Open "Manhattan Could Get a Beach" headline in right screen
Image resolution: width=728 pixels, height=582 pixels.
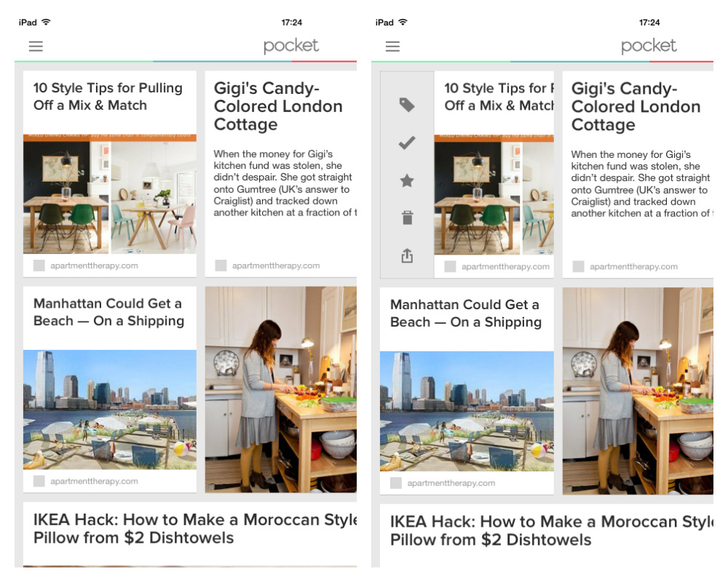point(465,314)
